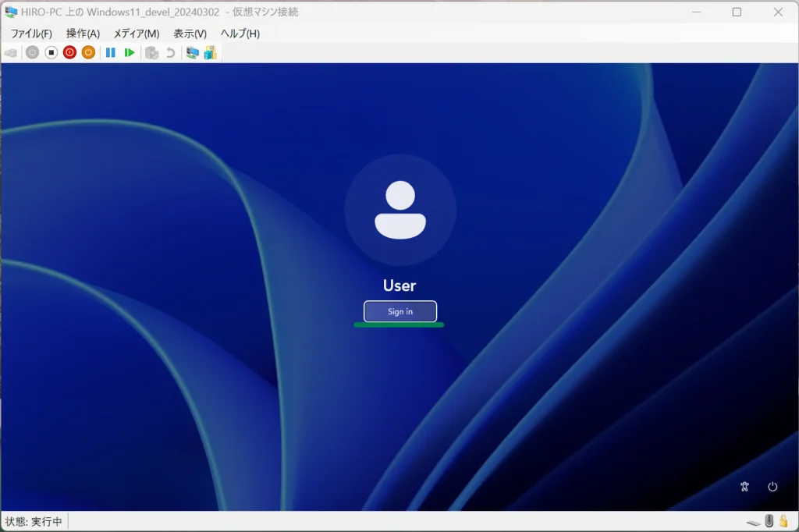Click the Revert undo arrow icon
The image size is (799, 532).
pos(170,52)
